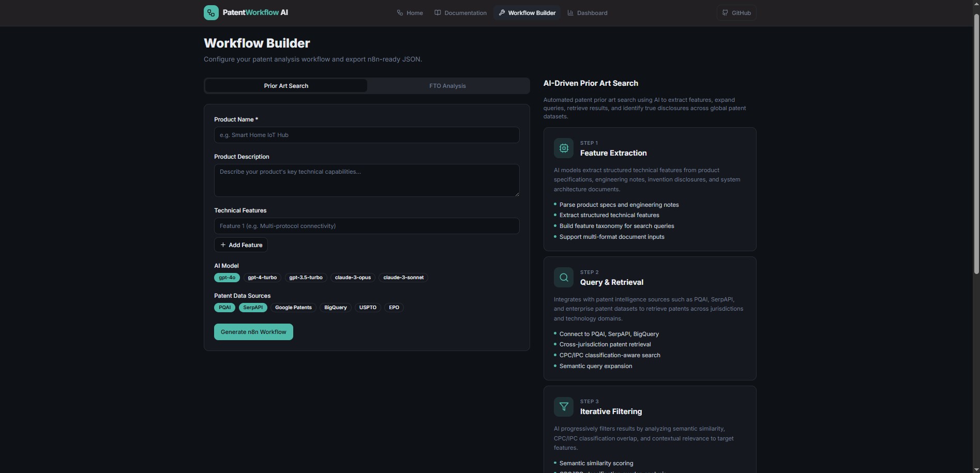Go to the Home page
This screenshot has height=473, width=980.
point(410,13)
